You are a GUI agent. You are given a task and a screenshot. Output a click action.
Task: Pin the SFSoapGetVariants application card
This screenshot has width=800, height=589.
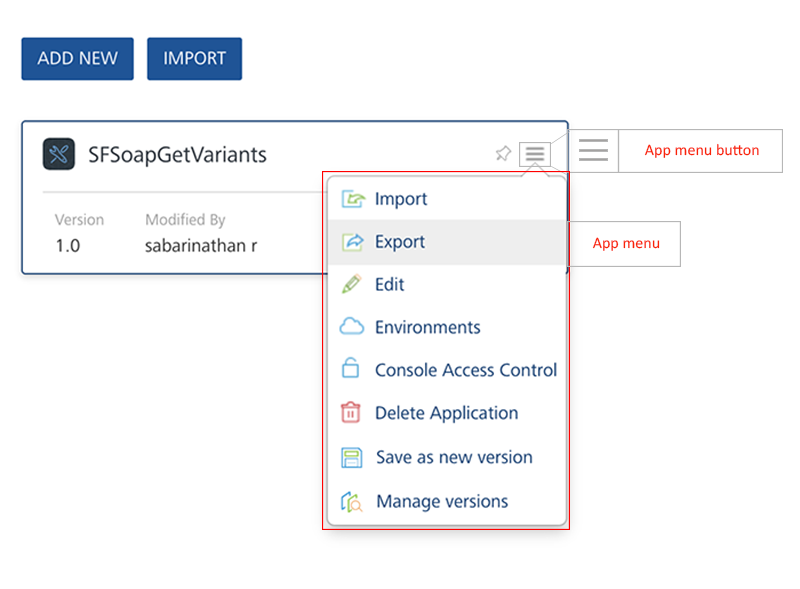point(503,154)
